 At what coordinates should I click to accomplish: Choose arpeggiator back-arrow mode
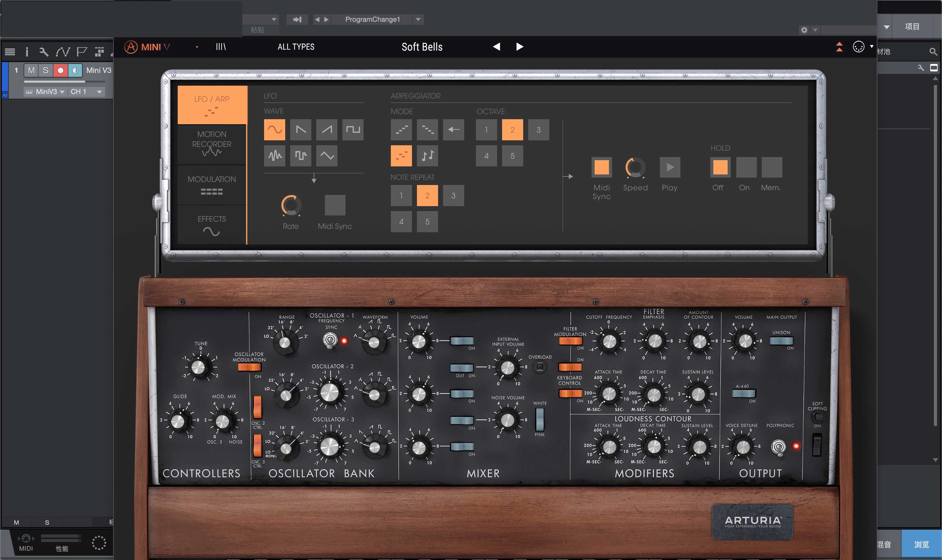coord(453,129)
